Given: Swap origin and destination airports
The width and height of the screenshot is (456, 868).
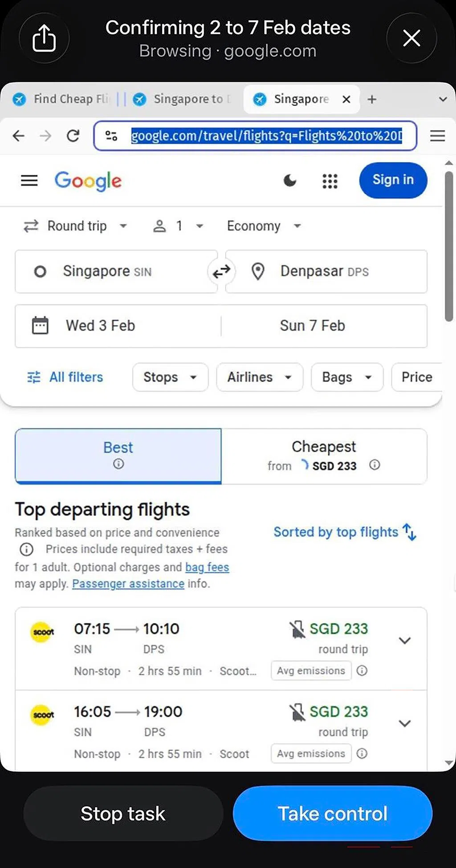Looking at the screenshot, I should [x=221, y=271].
